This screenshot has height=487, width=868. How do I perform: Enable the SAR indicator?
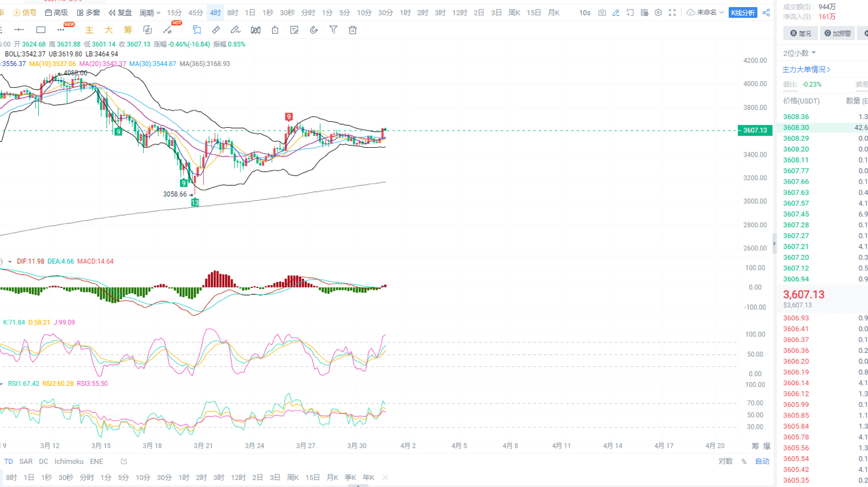[x=26, y=462]
